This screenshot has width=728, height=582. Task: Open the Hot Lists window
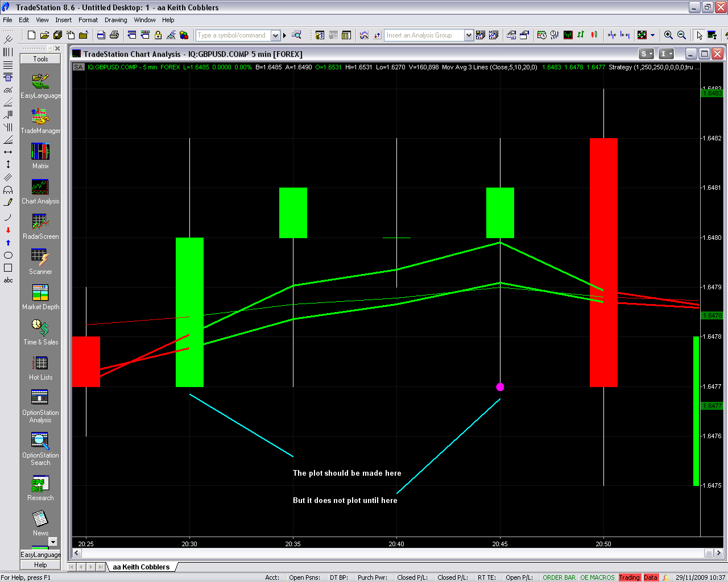(x=40, y=367)
